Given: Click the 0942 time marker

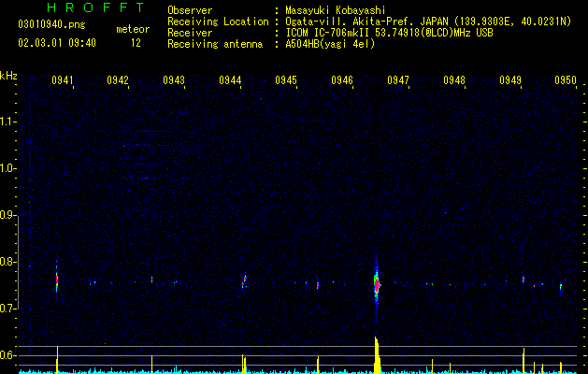Looking at the screenshot, I should coord(118,80).
